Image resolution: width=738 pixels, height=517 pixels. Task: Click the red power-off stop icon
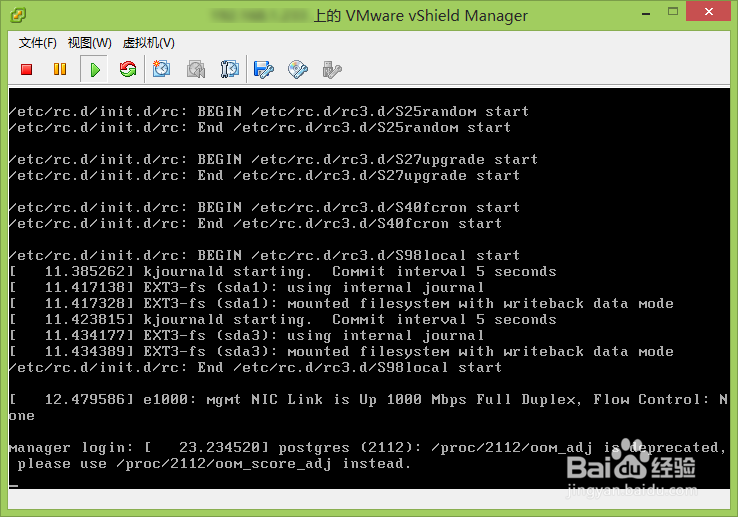(x=26, y=70)
